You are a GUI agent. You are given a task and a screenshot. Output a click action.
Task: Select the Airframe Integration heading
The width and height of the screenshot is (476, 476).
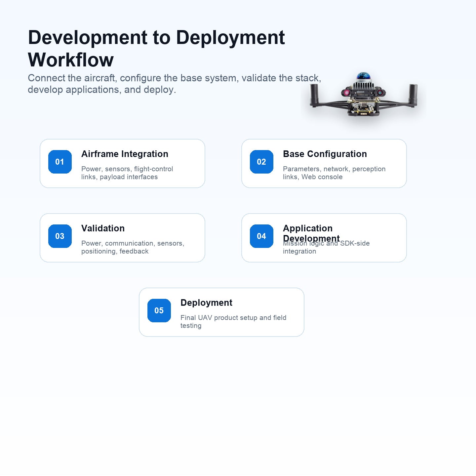pyautogui.click(x=125, y=154)
